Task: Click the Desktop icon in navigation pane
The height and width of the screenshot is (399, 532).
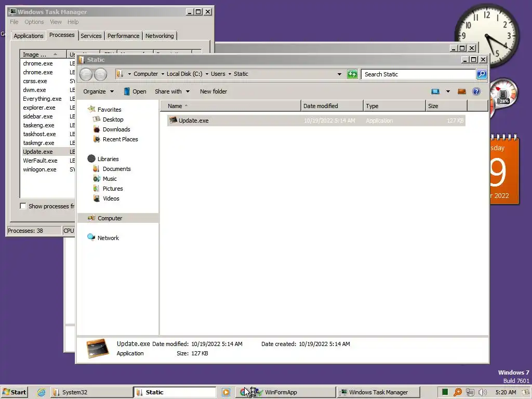Action: pyautogui.click(x=97, y=119)
